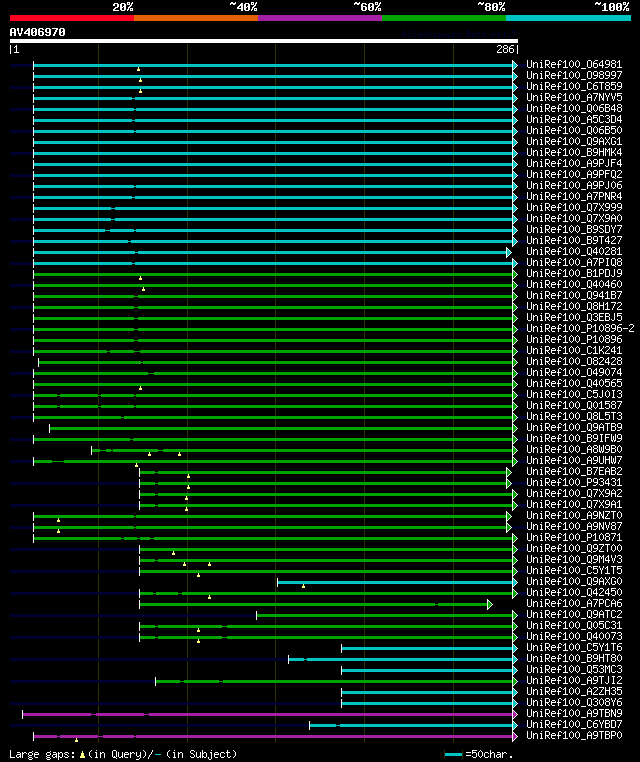Click the short cyan bar for UniRef100_Q9AXG0
This screenshot has height=762, width=640.
(396, 582)
